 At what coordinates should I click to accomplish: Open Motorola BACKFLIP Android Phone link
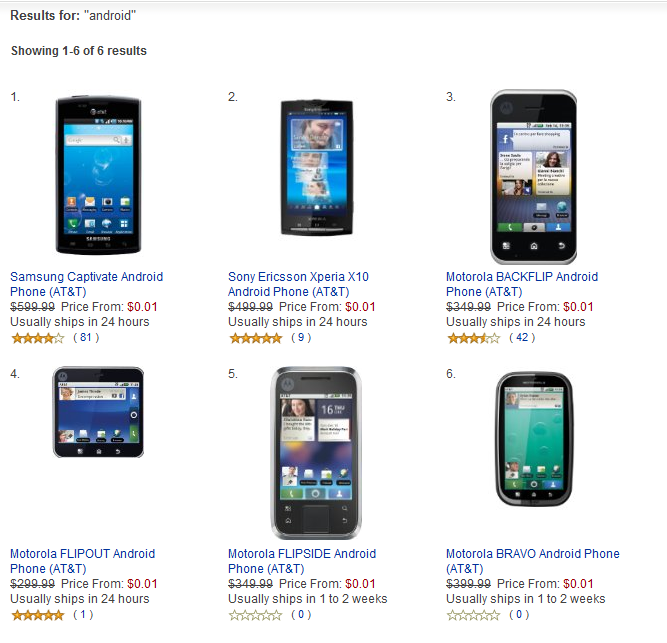[x=521, y=277]
